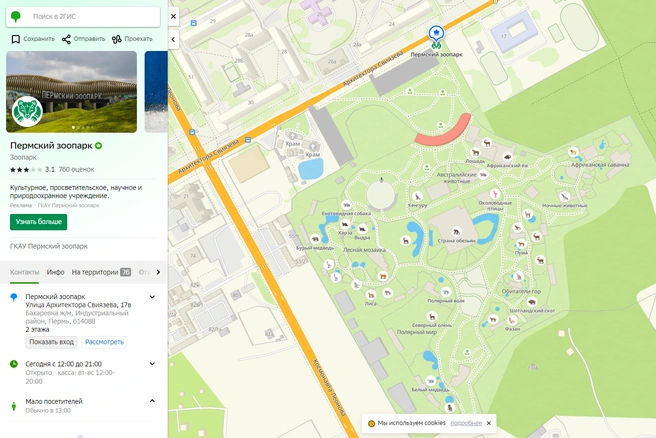Expand the opening hours chevron
This screenshot has width=656, height=438.
click(x=152, y=364)
